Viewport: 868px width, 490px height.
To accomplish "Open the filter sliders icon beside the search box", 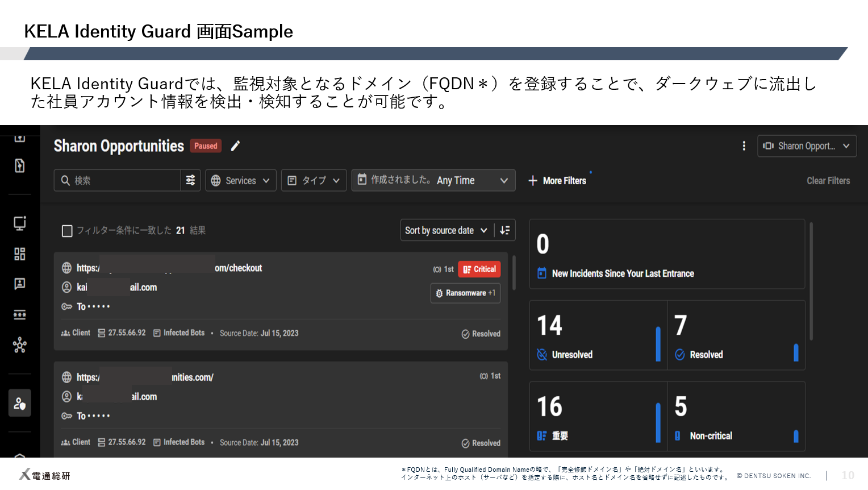I will pyautogui.click(x=191, y=180).
